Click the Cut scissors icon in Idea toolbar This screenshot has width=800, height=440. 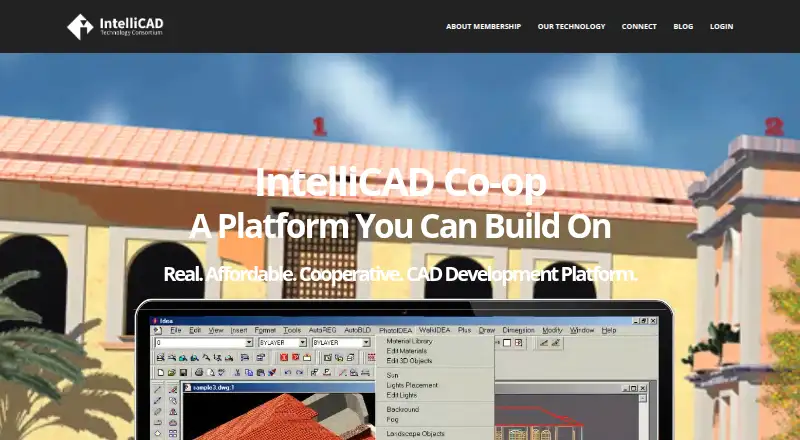click(x=237, y=373)
